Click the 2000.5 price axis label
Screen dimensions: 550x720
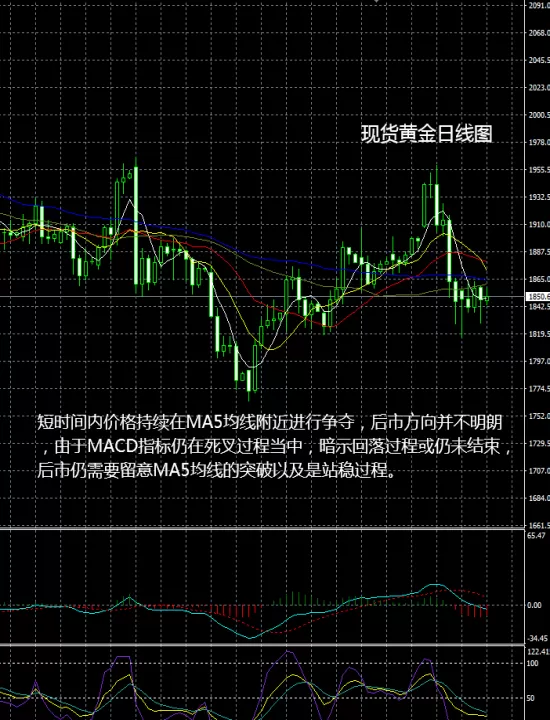pos(539,115)
